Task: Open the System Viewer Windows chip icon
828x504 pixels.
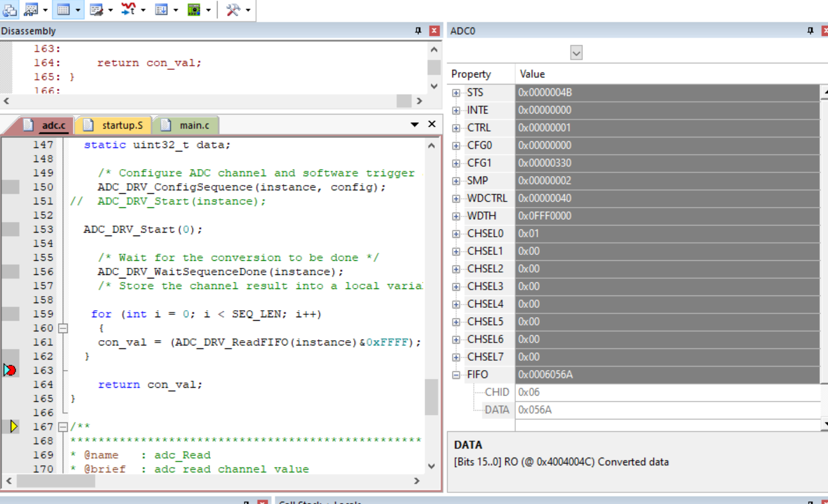Action: point(193,9)
